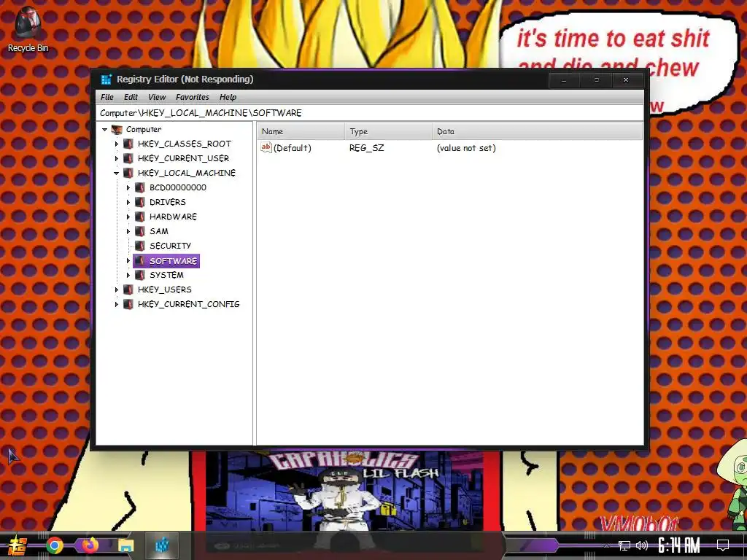Image resolution: width=747 pixels, height=560 pixels.
Task: Click the HKEY_CURRENT_CONFIG folder icon
Action: [x=128, y=304]
